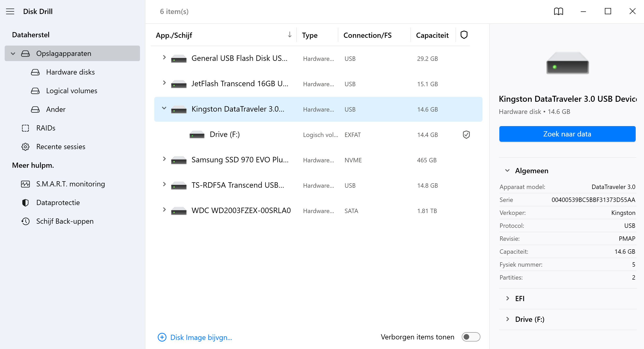The image size is (644, 349).
Task: Click Disk Image bijvgn... link
Action: (x=201, y=337)
